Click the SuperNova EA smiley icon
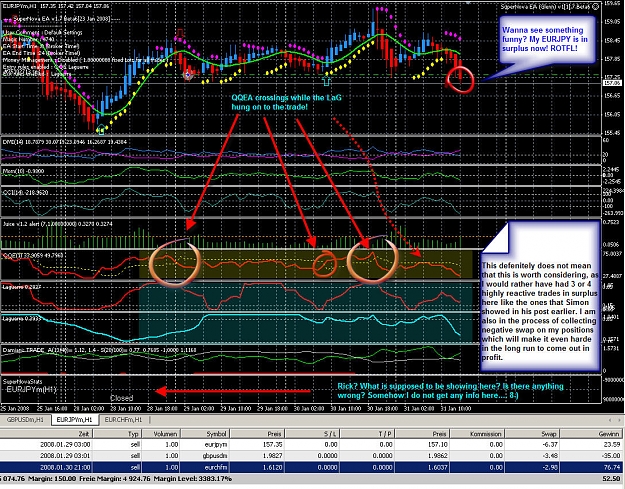Screen dimensions: 625x489 tap(595, 6)
